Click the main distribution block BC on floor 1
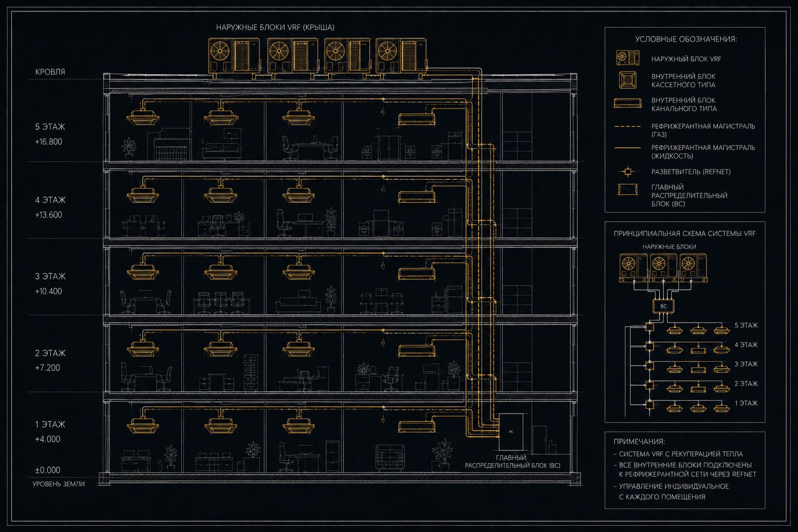The height and width of the screenshot is (532, 798). tap(512, 432)
